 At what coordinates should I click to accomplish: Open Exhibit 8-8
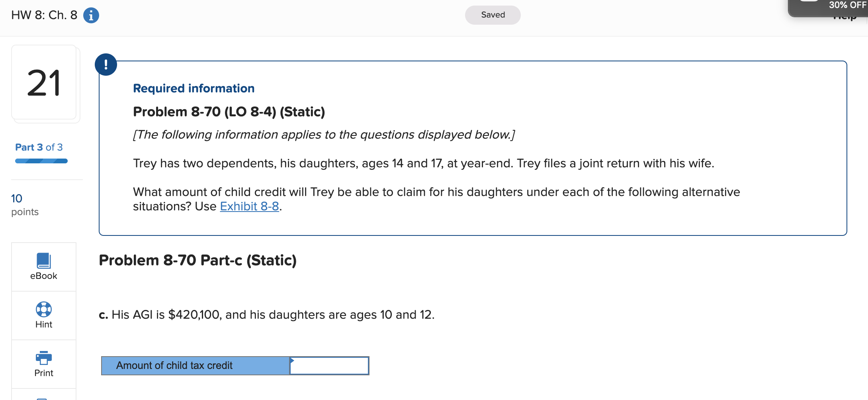point(249,206)
